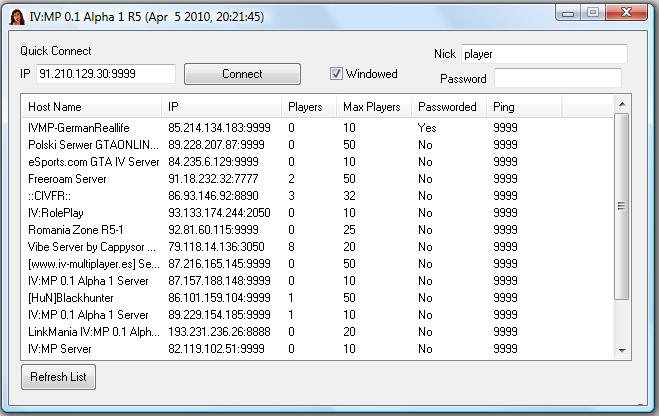Click IP 87.157.188.148:9999 cell
The width and height of the screenshot is (659, 416).
219,281
